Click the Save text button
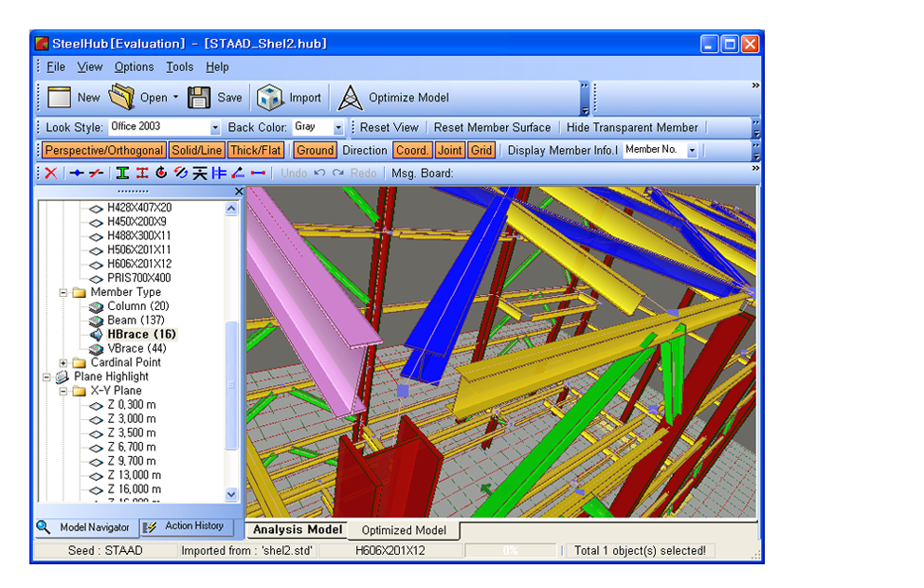The height and width of the screenshot is (588, 924). click(229, 98)
